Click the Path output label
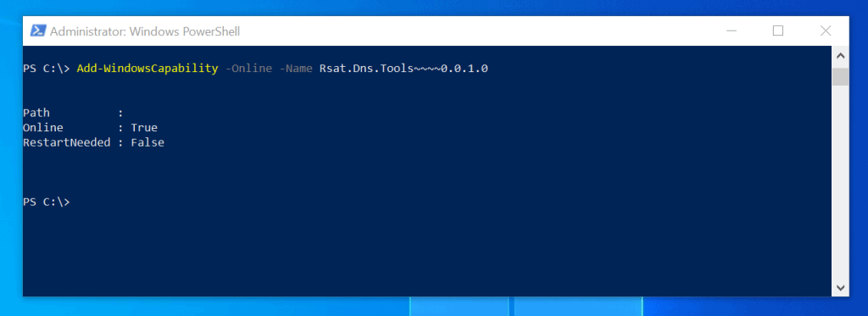 (36, 113)
